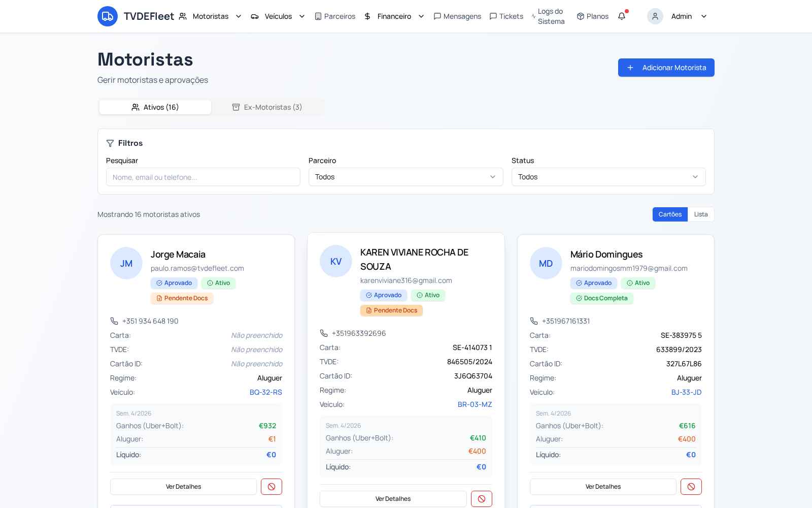
Task: Switch to Lista view
Action: click(701, 214)
